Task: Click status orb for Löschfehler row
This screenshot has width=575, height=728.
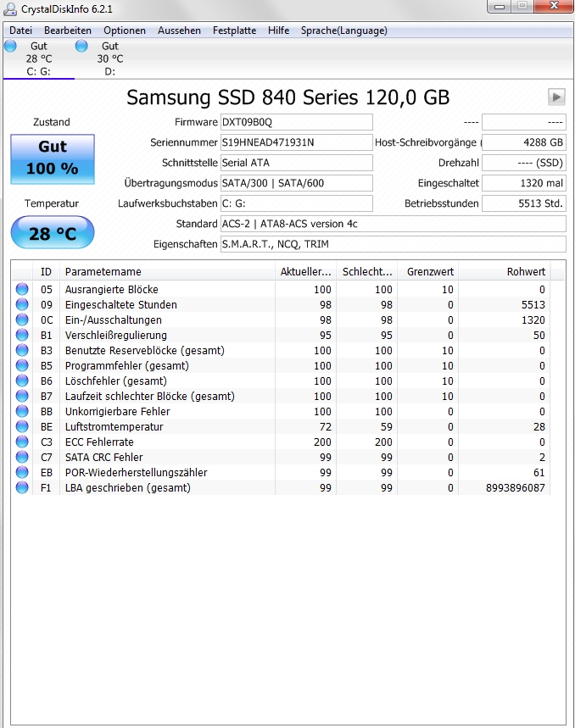Action: coord(22,381)
